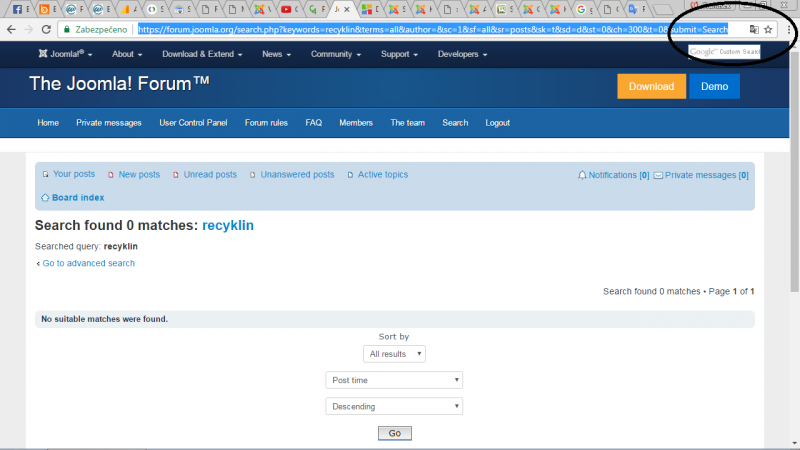
Task: Open Notifications [0] link
Action: [x=619, y=175]
